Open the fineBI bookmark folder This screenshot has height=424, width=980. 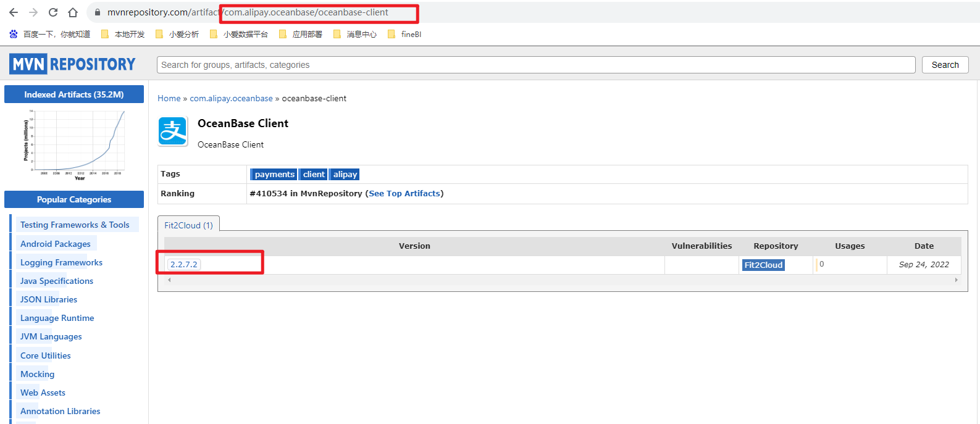coord(404,35)
